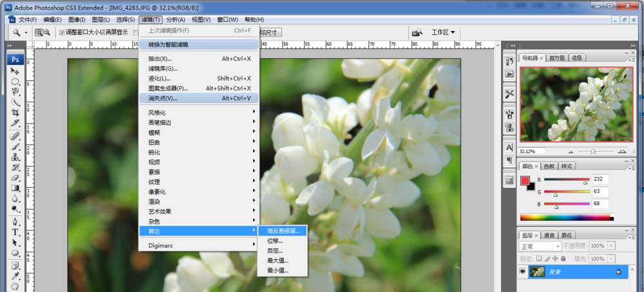Image resolution: width=644 pixels, height=292 pixels.
Task: Open the Character panel dock icon
Action: (509, 147)
